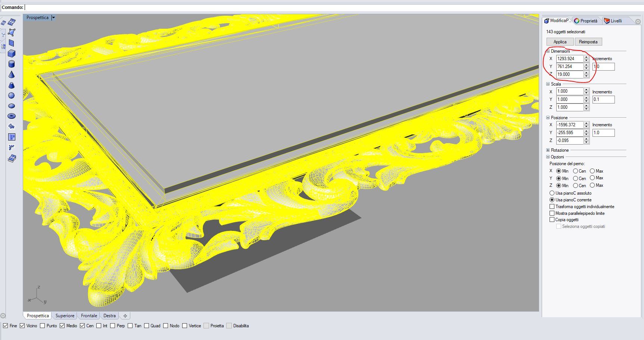Image resolution: width=644 pixels, height=340 pixels.
Task: Click the Dimensioni X value stepper
Action: 587,59
